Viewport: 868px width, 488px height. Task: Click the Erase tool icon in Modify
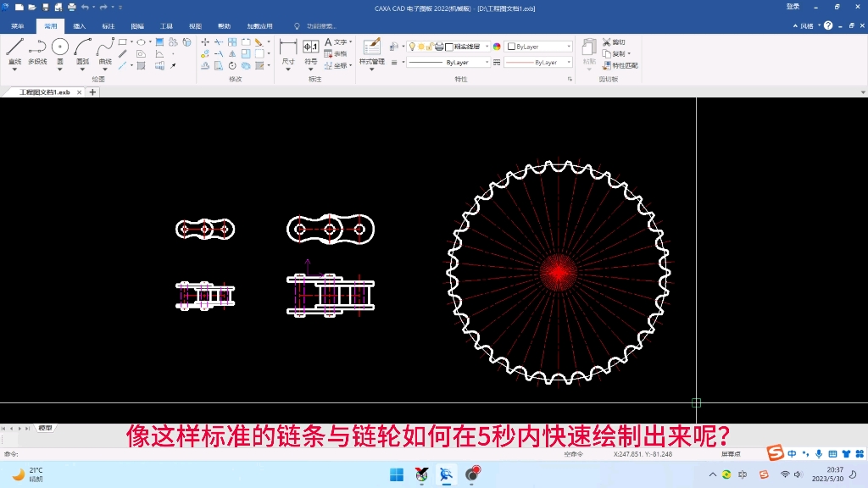(x=259, y=42)
